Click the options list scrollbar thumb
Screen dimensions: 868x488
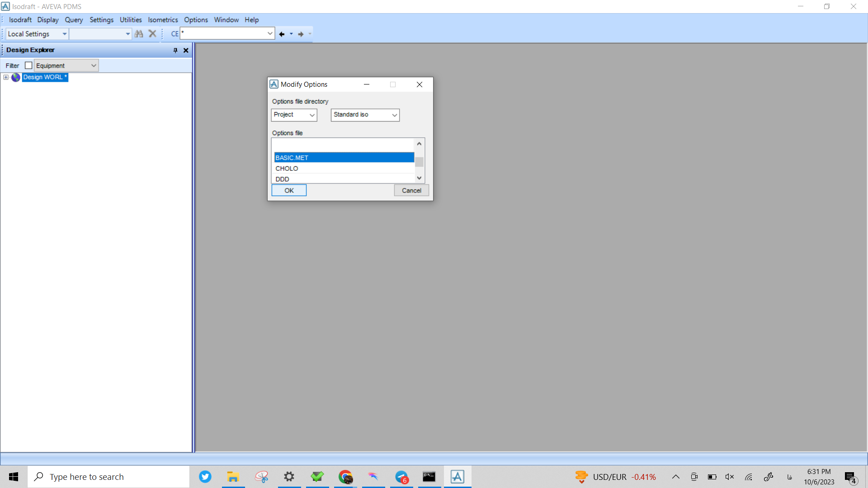point(419,162)
